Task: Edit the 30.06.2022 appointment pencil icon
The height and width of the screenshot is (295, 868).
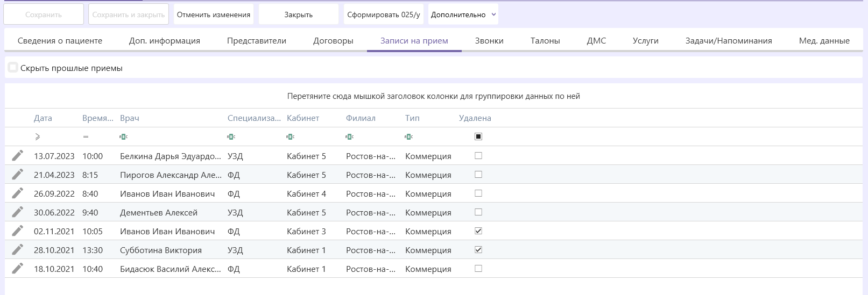Action: pyautogui.click(x=18, y=212)
